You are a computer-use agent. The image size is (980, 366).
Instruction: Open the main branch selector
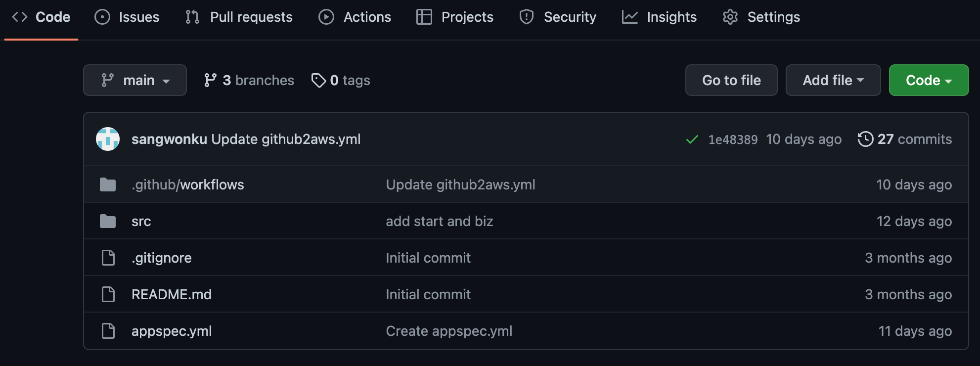(x=134, y=80)
